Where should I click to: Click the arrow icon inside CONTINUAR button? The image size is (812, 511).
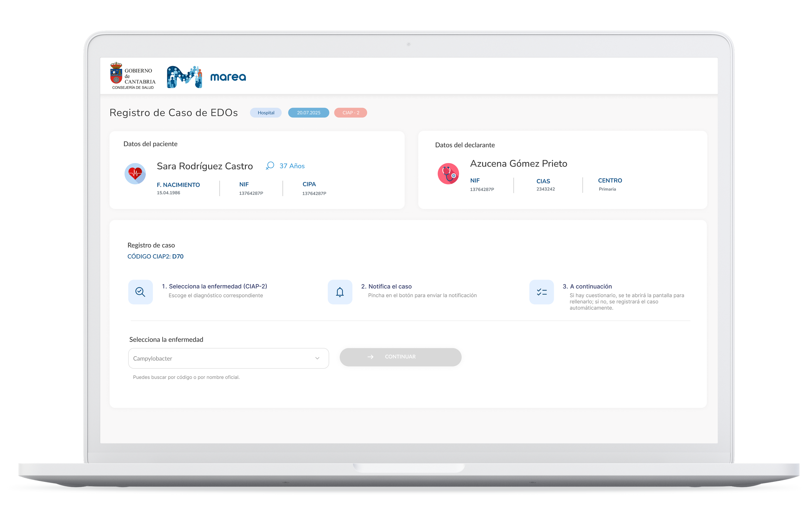point(370,357)
